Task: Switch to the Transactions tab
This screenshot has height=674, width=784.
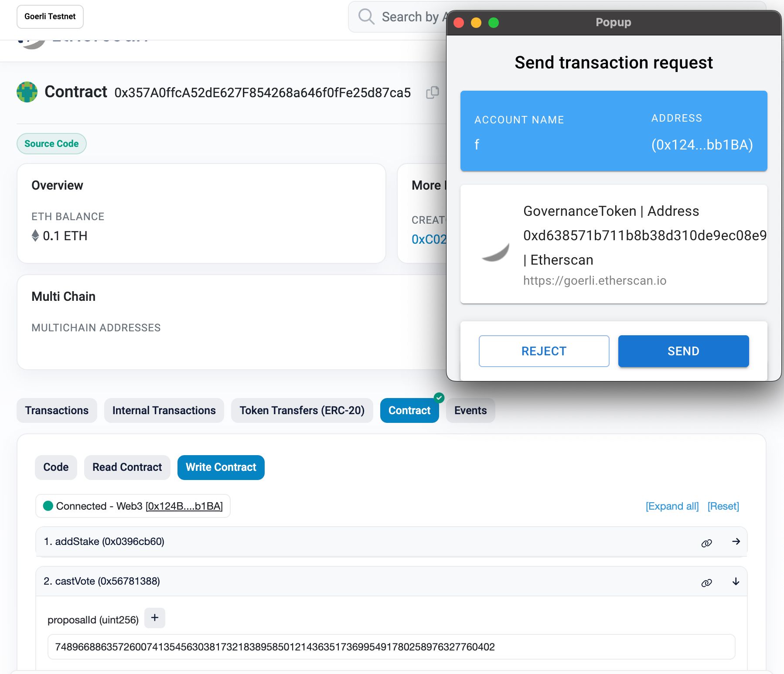Action: (57, 410)
